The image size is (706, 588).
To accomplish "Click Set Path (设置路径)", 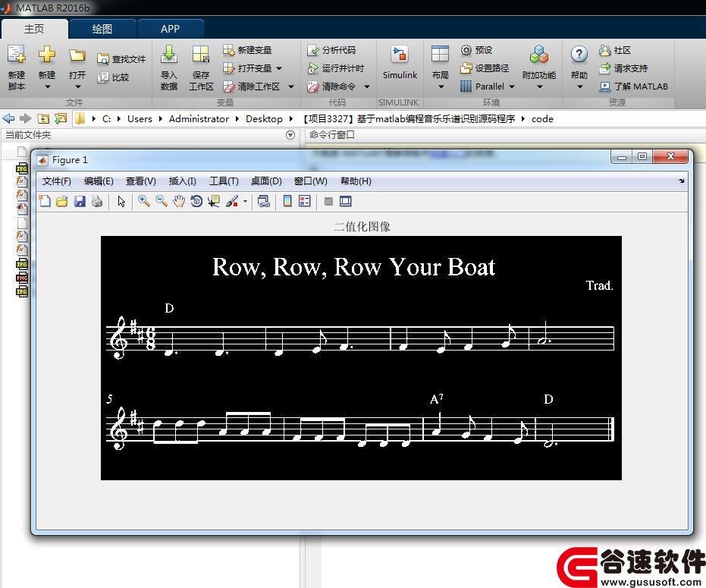I will [x=485, y=68].
